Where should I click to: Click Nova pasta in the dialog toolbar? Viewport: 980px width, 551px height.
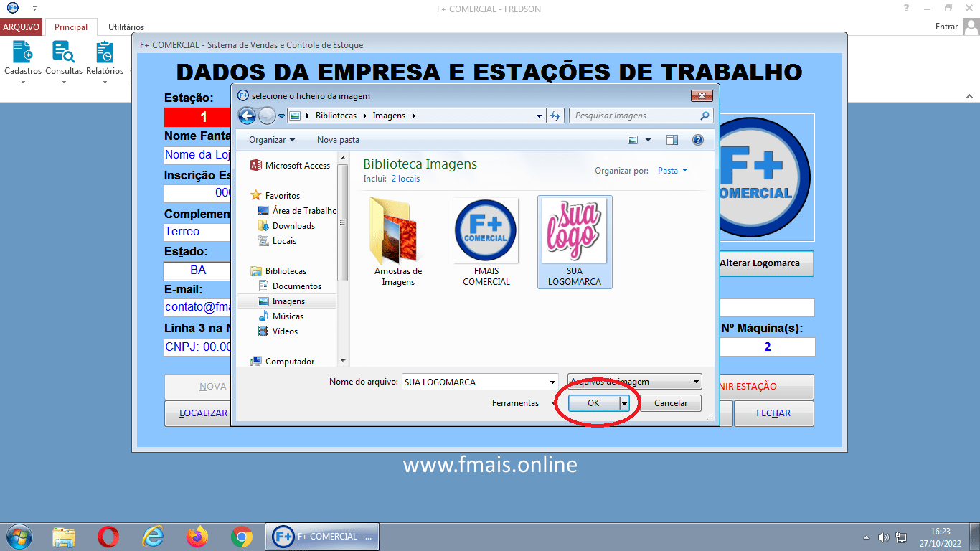(x=338, y=140)
